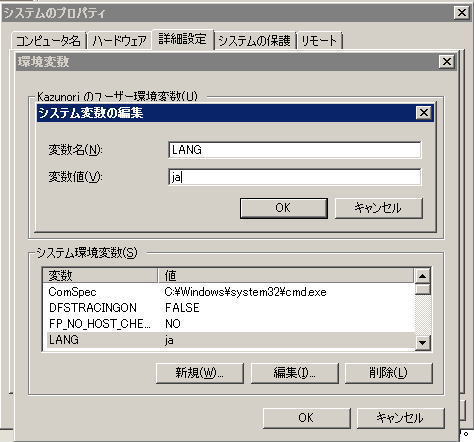Click the 変数値 field containing ja
The width and height of the screenshot is (474, 442).
click(x=294, y=177)
